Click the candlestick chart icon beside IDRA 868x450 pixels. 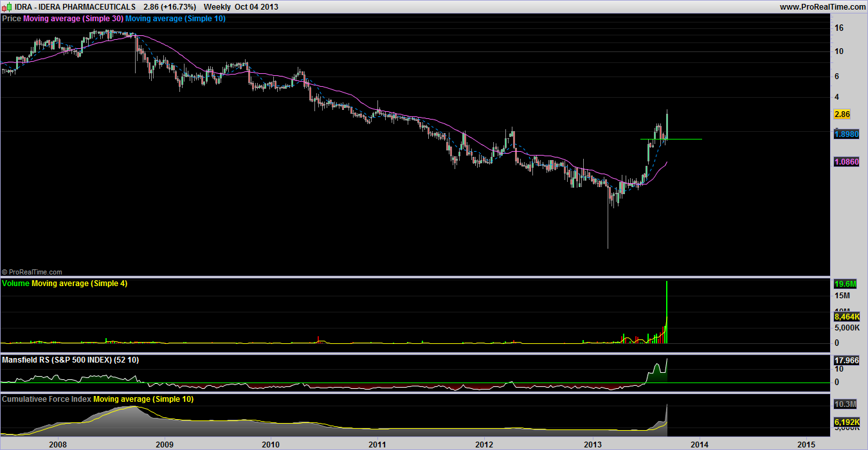pyautogui.click(x=6, y=6)
